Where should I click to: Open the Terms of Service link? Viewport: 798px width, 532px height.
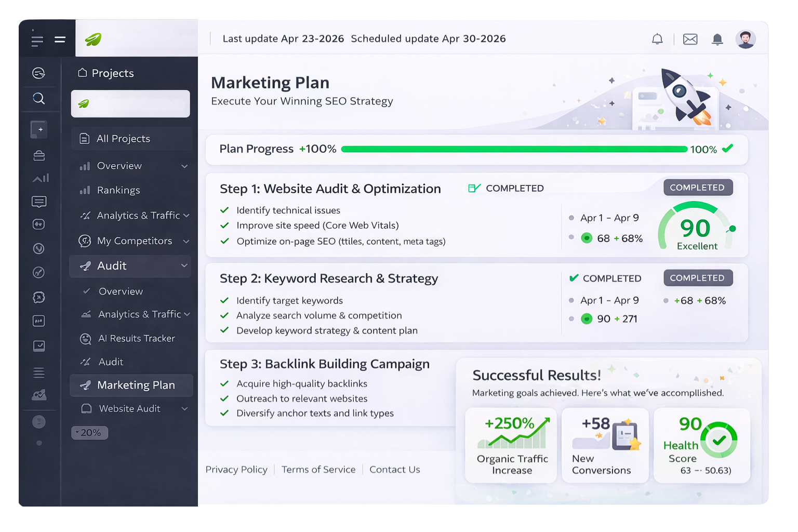[318, 469]
